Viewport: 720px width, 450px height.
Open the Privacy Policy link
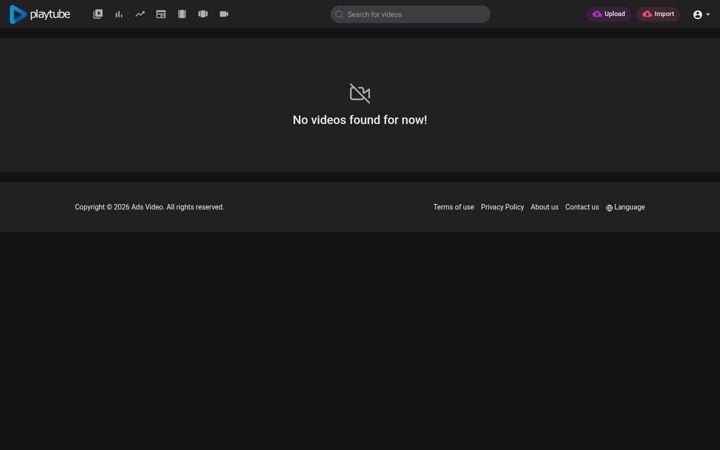502,207
